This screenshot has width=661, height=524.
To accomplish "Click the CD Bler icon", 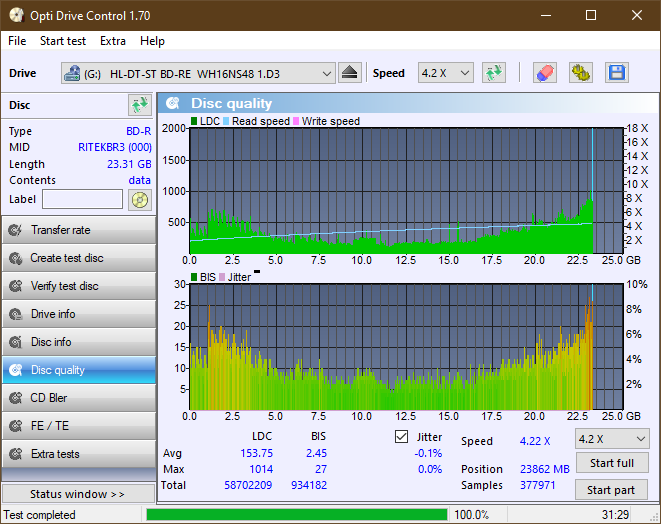I will pyautogui.click(x=16, y=398).
